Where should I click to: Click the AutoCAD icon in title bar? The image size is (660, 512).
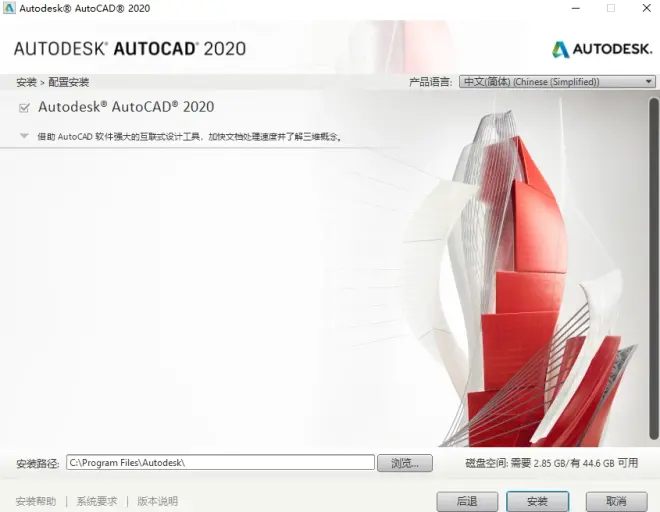[x=9, y=8]
